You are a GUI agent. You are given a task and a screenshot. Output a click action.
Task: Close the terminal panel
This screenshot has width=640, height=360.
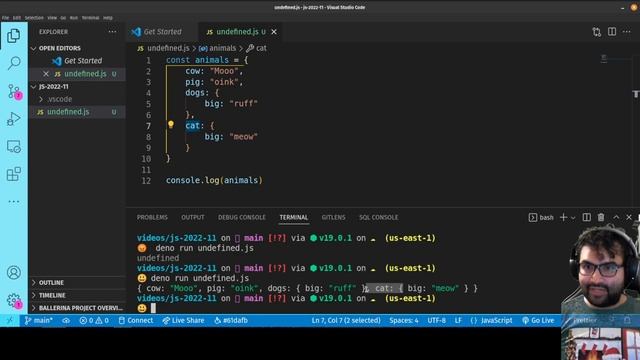tap(629, 218)
